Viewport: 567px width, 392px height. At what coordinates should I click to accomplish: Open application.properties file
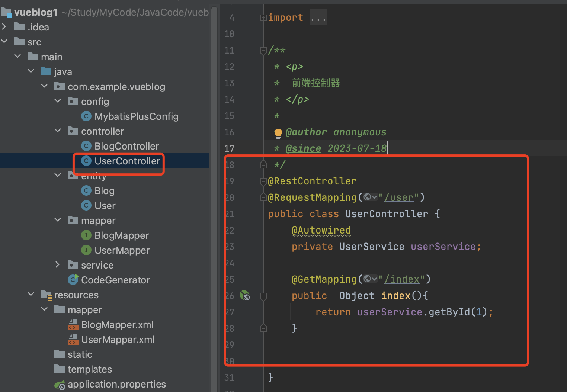point(116,384)
